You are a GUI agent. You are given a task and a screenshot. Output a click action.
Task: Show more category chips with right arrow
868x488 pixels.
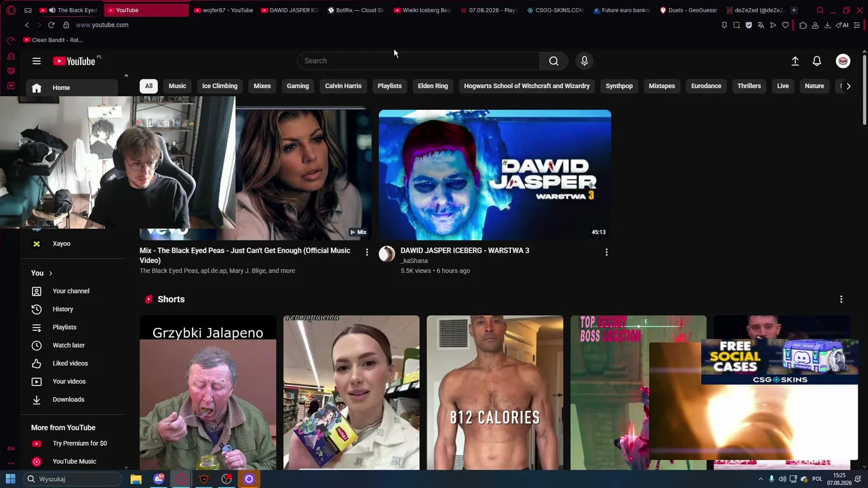848,86
